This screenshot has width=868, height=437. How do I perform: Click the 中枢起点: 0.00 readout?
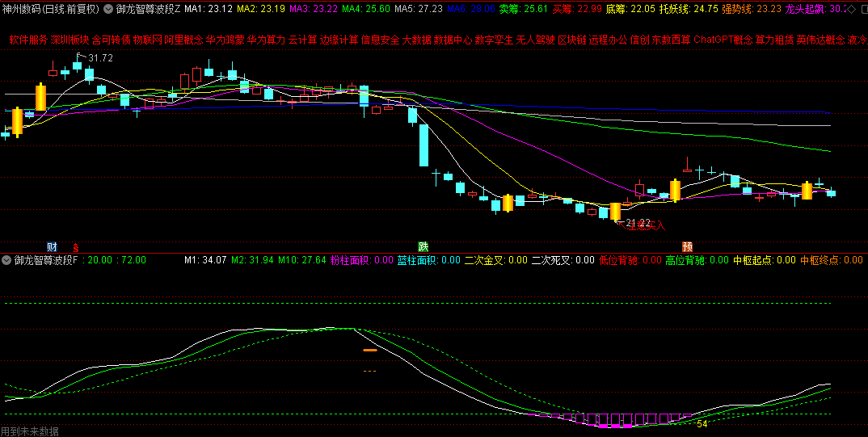point(765,260)
